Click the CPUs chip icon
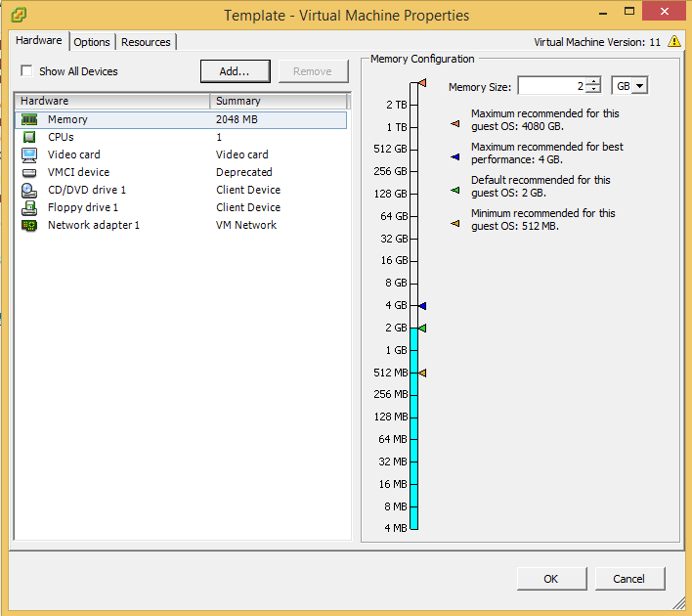The width and height of the screenshot is (692, 616). (x=29, y=137)
